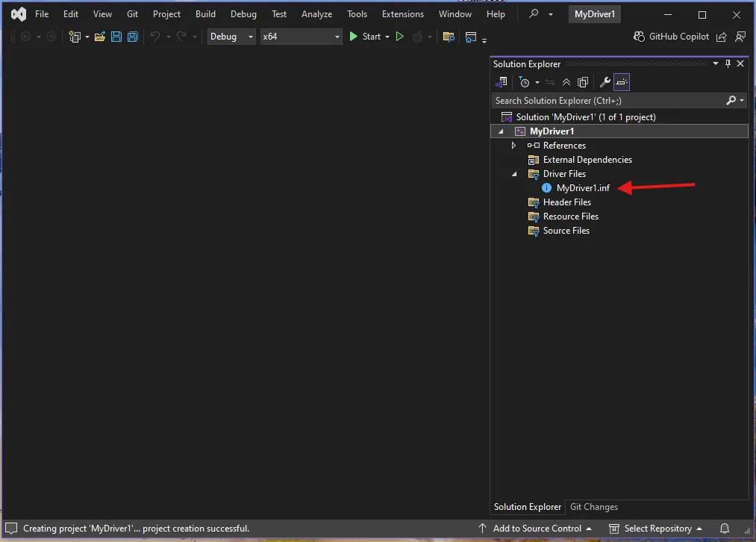
Task: Open the Tools menu
Action: coord(357,14)
